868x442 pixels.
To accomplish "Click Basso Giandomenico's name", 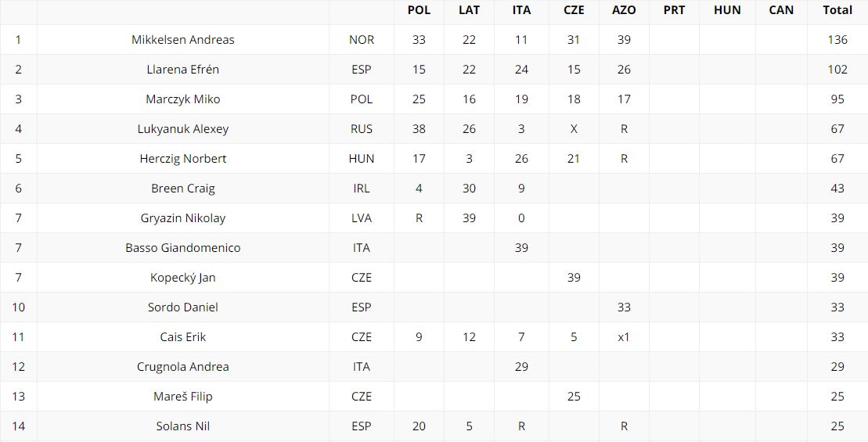I will click(183, 248).
